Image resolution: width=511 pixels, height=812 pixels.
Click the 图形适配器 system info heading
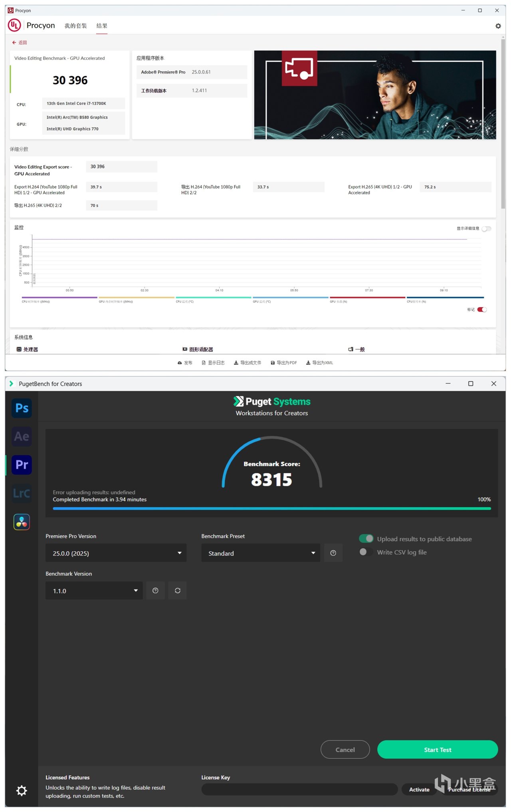(x=198, y=349)
